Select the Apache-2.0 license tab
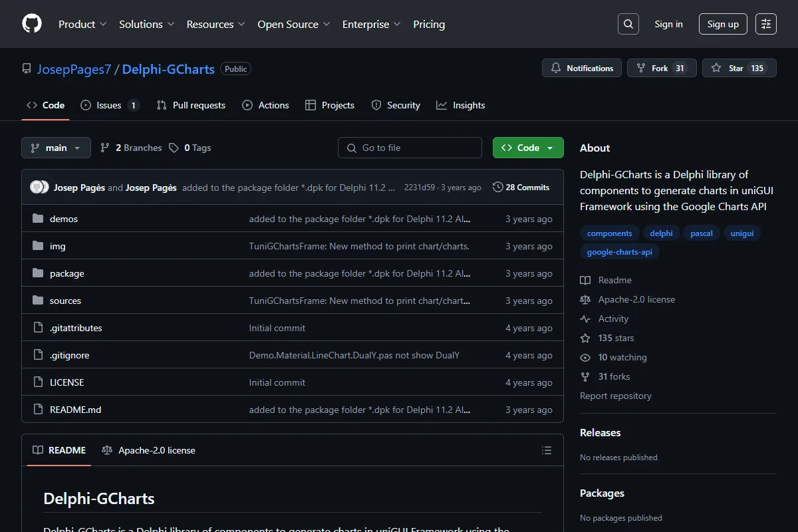The image size is (798, 532). coord(148,450)
